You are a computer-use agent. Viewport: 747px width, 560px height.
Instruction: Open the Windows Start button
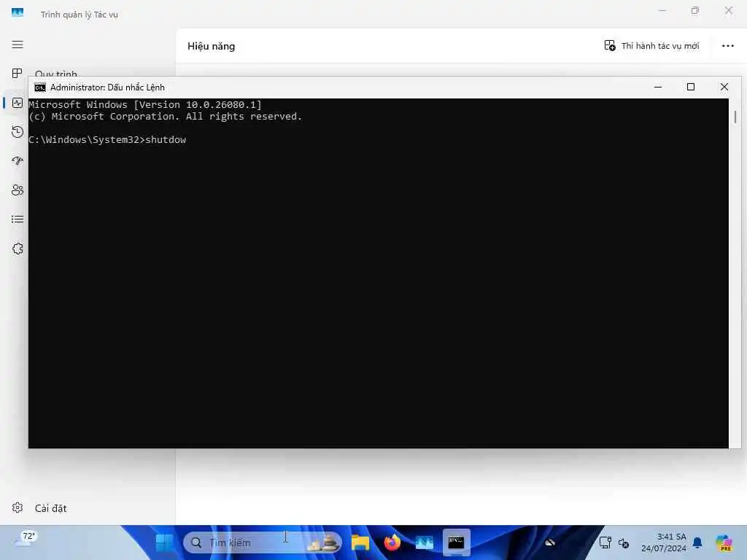point(165,542)
